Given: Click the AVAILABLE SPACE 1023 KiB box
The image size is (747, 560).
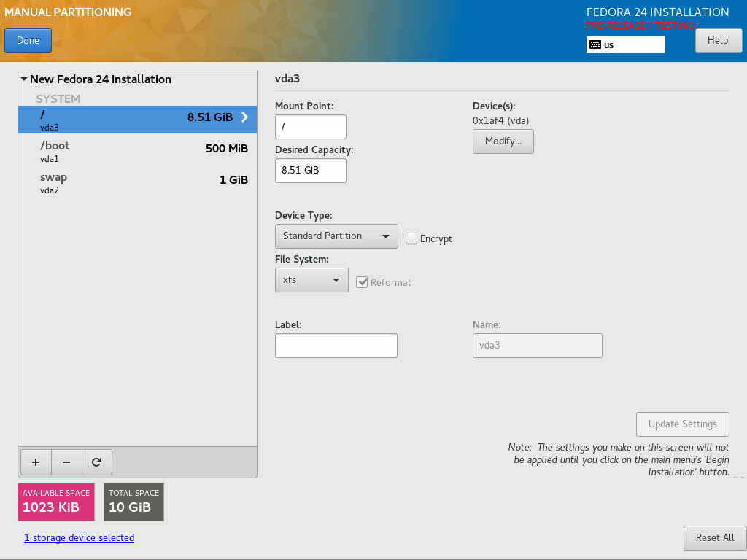Looking at the screenshot, I should 56,502.
